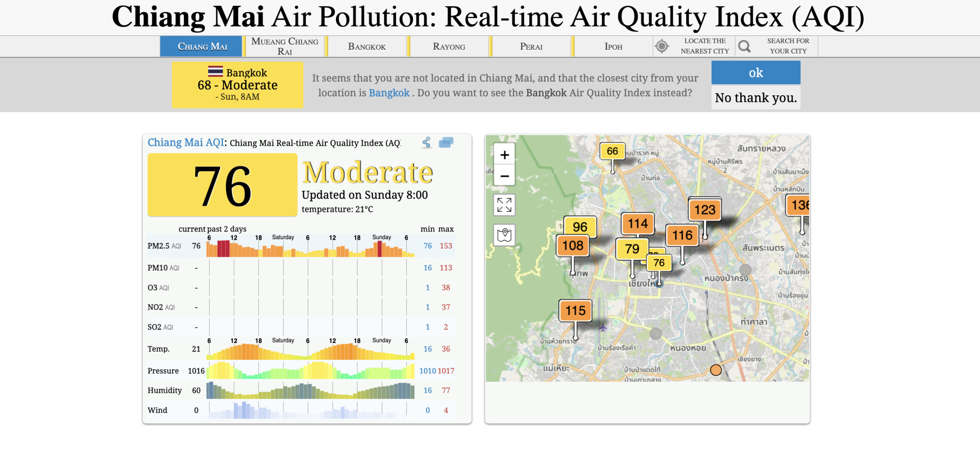Open the Bangkok city tab
The width and height of the screenshot is (980, 453).
(367, 46)
